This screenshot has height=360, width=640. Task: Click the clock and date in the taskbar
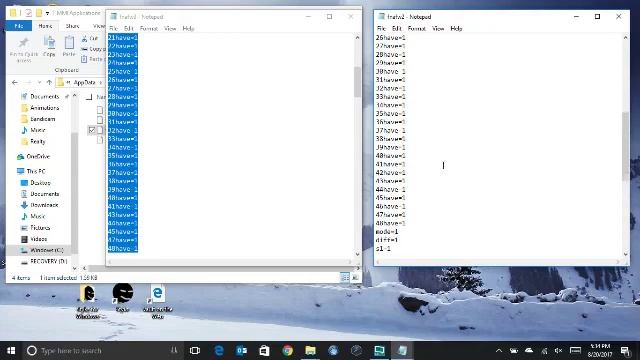600,351
